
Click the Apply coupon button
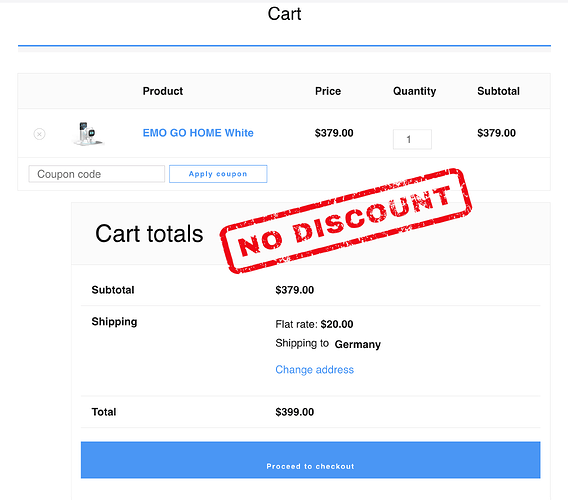(218, 174)
